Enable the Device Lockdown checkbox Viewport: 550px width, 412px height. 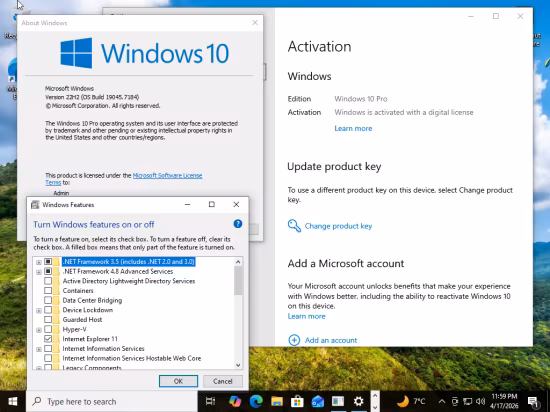(48, 310)
